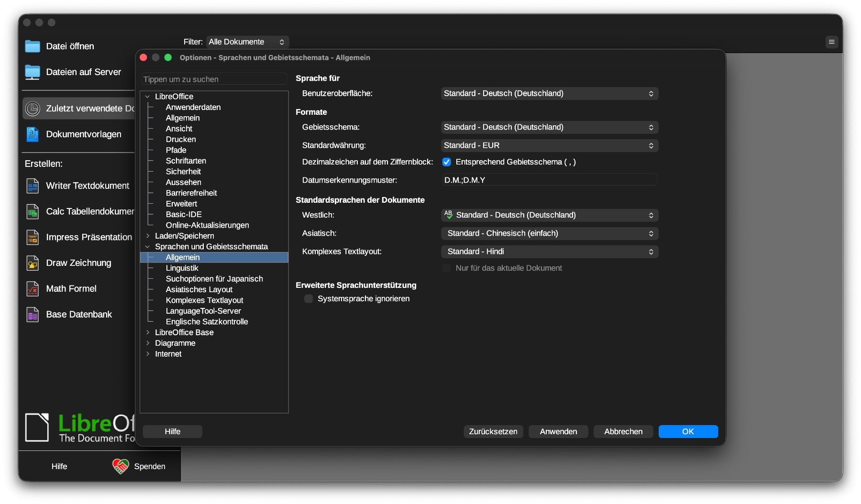Image resolution: width=861 pixels, height=504 pixels.
Task: Open the Benutzeroberfläche language dropdown
Action: [549, 94]
